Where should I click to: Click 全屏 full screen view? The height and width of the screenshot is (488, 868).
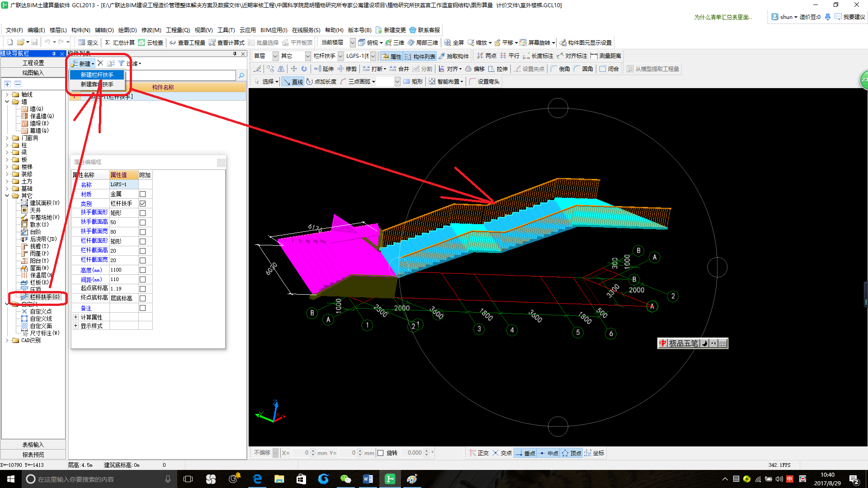(454, 42)
